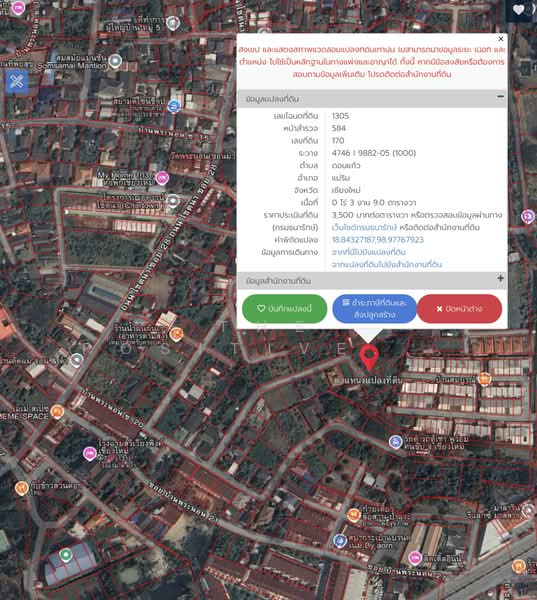This screenshot has width=537, height=600.
Task: Click the MEME SPACE orange restaurant marker
Action: pos(57,412)
